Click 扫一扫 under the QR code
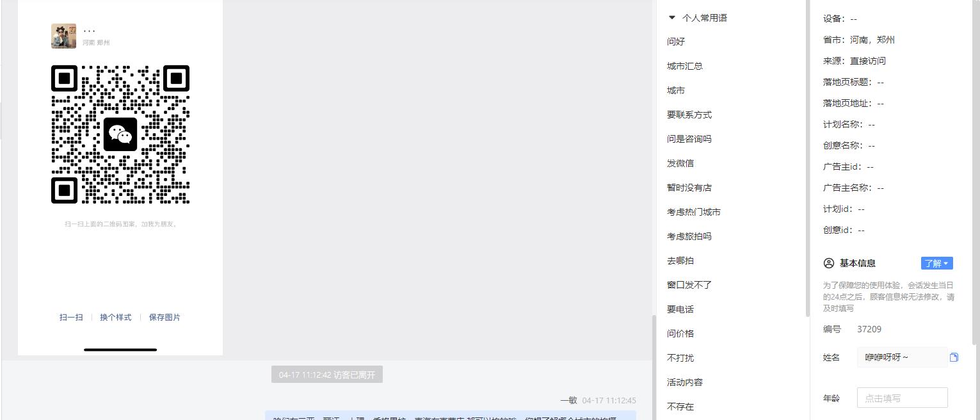 (x=71, y=318)
